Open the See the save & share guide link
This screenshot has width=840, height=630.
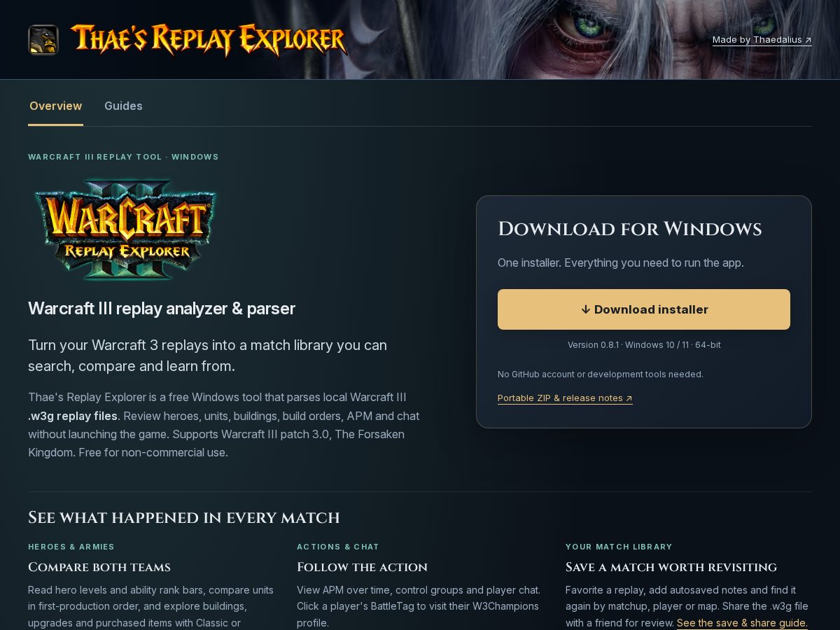[742, 623]
